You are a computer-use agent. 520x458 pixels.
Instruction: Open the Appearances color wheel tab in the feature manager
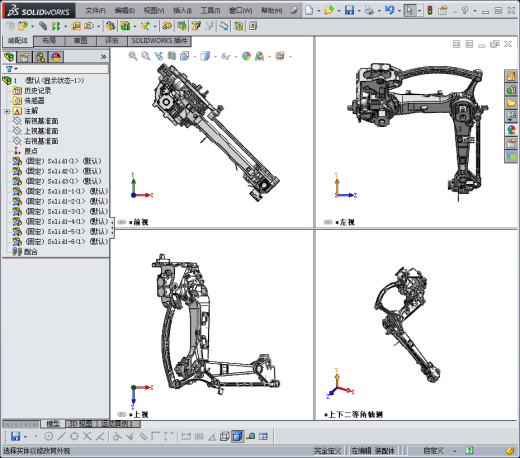[56, 57]
